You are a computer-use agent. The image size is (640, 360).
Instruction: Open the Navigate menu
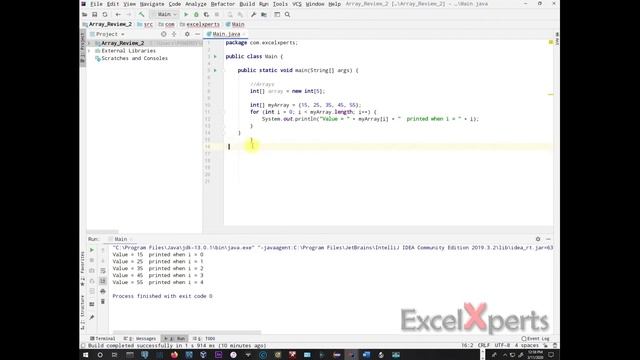pyautogui.click(x=152, y=4)
